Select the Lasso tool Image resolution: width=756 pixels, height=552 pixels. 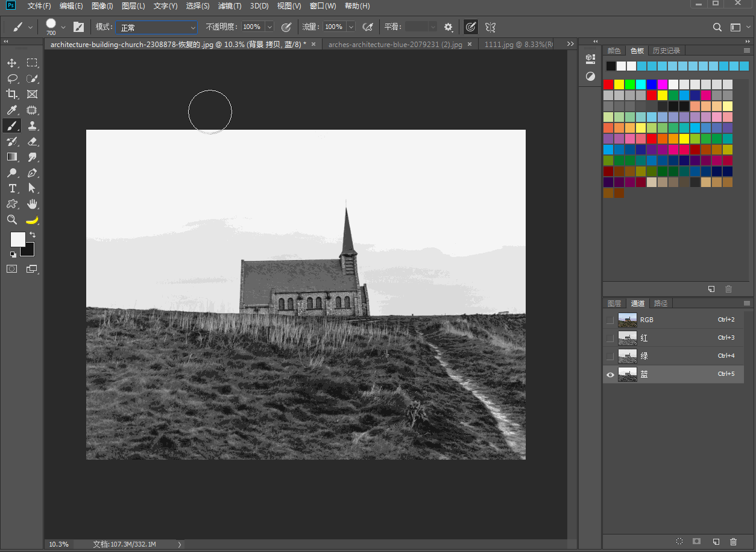tap(12, 78)
